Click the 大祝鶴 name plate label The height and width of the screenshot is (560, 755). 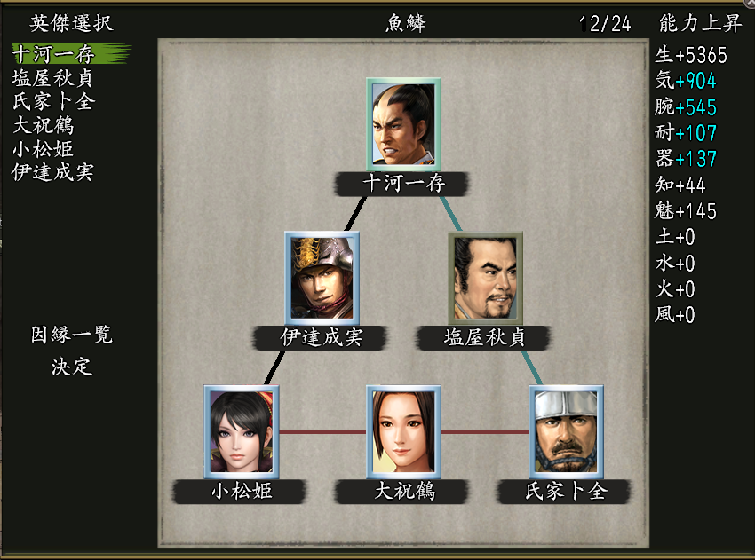[402, 491]
